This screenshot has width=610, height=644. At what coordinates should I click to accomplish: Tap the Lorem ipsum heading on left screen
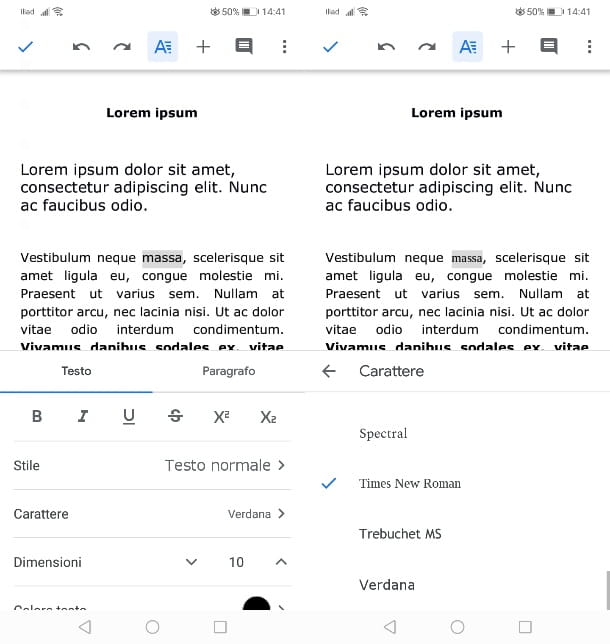[x=152, y=113]
